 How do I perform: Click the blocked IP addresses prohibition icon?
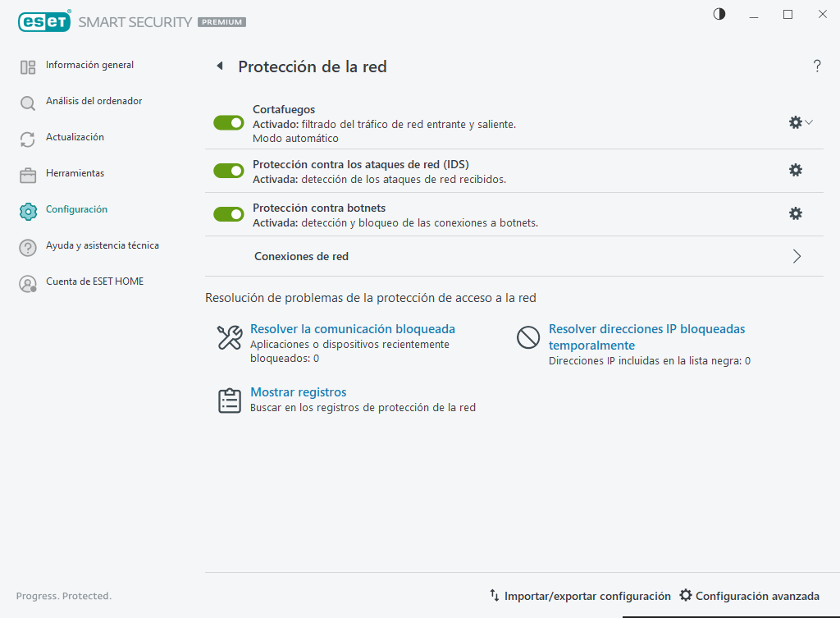point(528,337)
